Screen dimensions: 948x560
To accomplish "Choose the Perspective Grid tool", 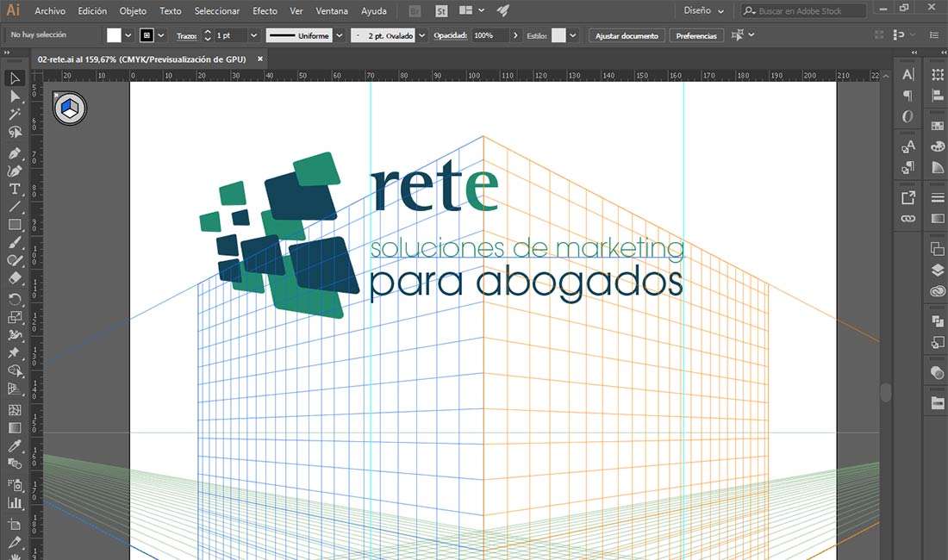I will coord(15,389).
